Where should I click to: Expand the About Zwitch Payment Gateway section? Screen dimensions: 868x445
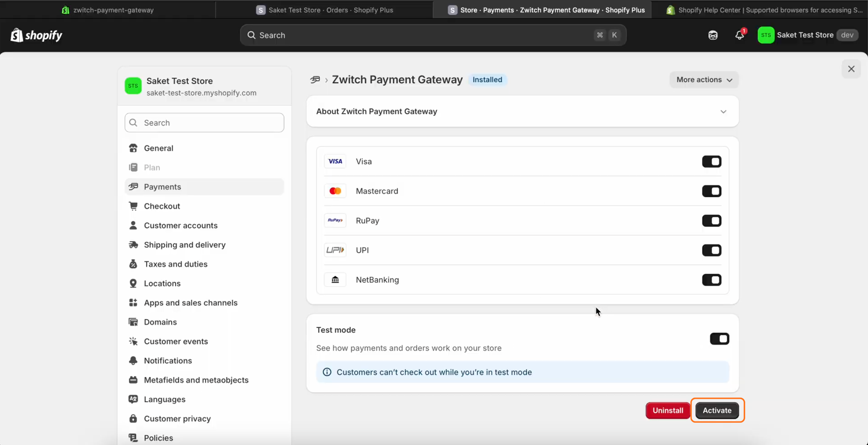point(723,112)
